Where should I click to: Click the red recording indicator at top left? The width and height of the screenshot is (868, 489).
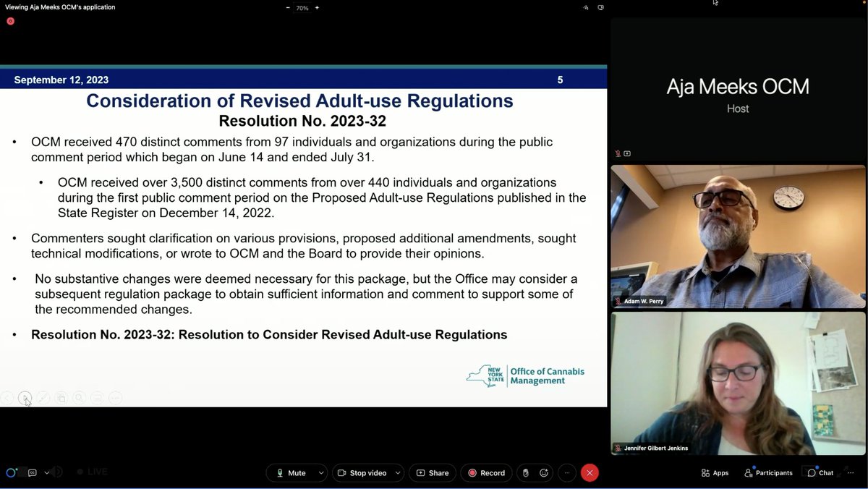tap(10, 22)
